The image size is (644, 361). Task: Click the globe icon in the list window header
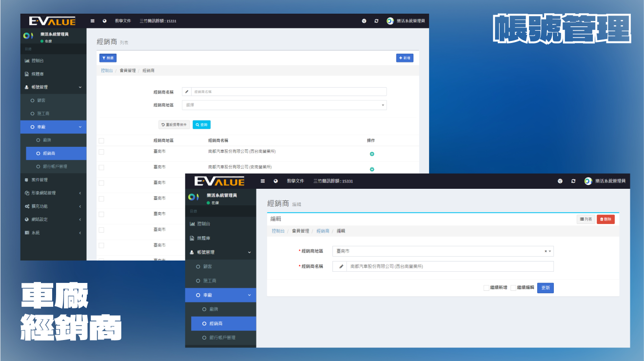coord(104,21)
